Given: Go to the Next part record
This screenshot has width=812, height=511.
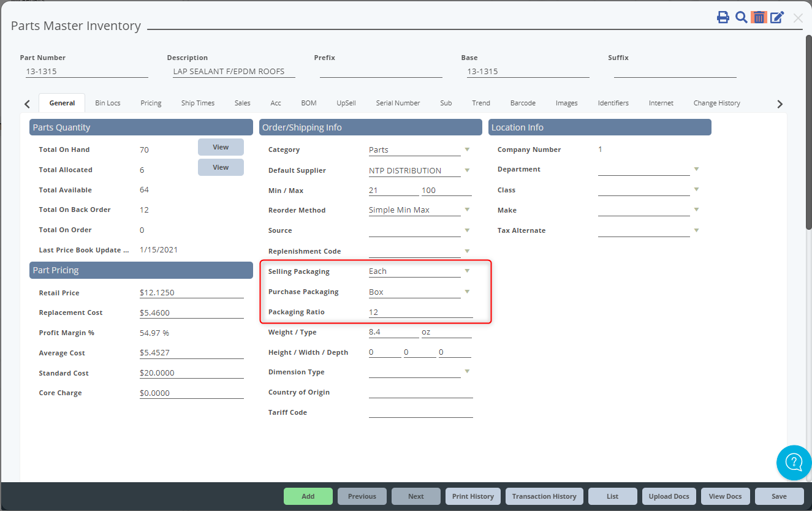Looking at the screenshot, I should pos(416,496).
